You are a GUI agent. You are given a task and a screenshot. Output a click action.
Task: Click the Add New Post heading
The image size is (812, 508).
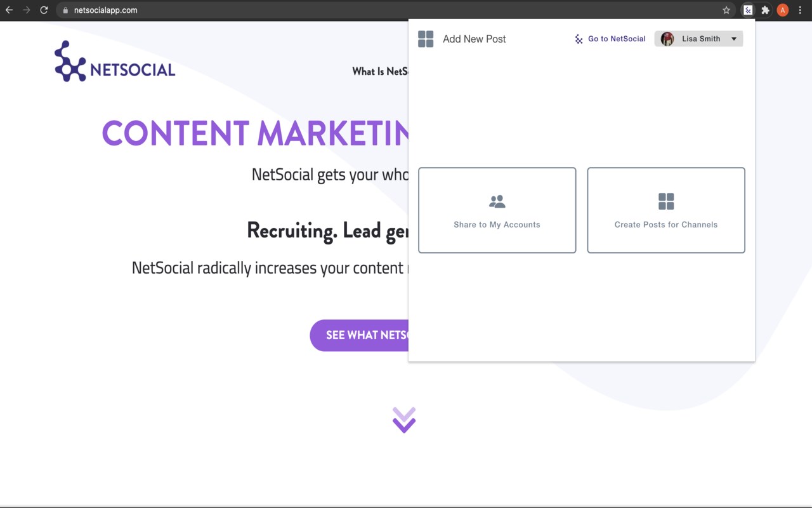click(x=475, y=39)
